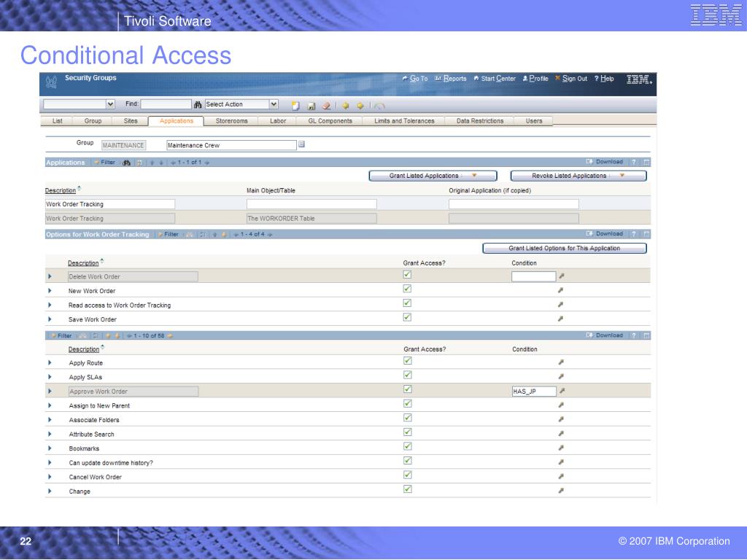Click the Save Group disk icon

point(311,106)
